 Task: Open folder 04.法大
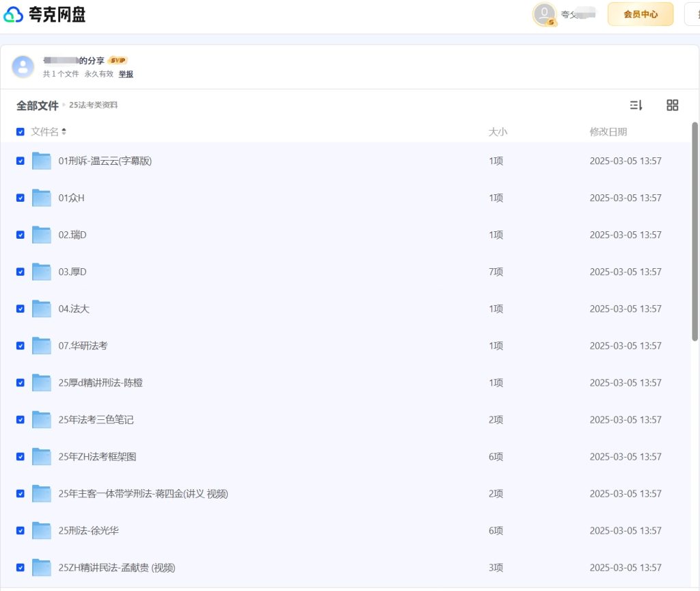74,308
